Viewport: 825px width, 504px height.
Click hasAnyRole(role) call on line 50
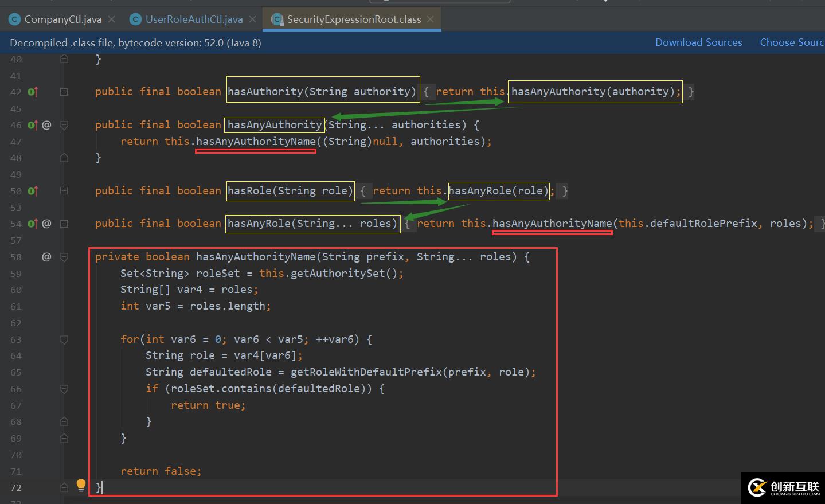point(498,191)
